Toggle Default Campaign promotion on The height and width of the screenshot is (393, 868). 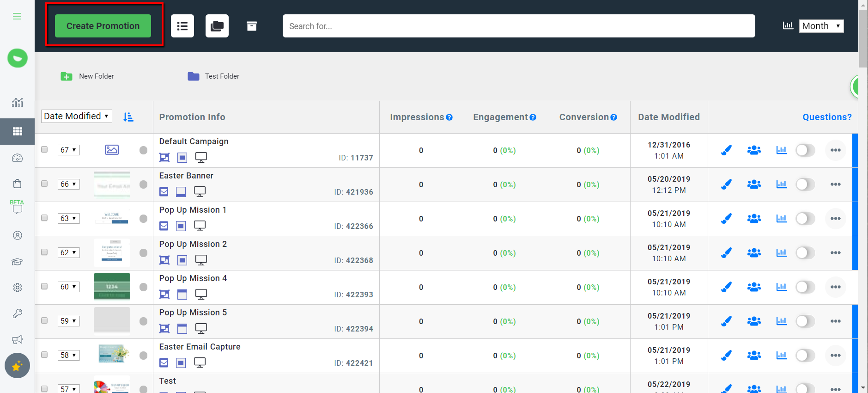pyautogui.click(x=805, y=150)
